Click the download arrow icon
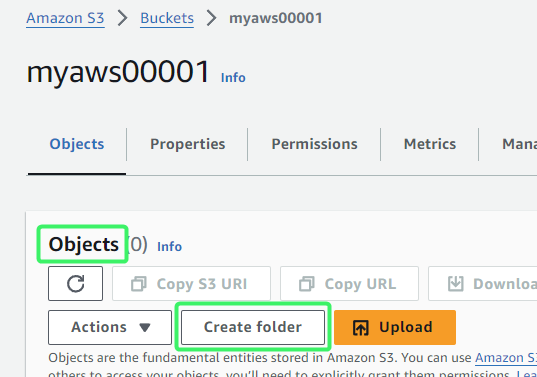This screenshot has height=377, width=537. (456, 284)
